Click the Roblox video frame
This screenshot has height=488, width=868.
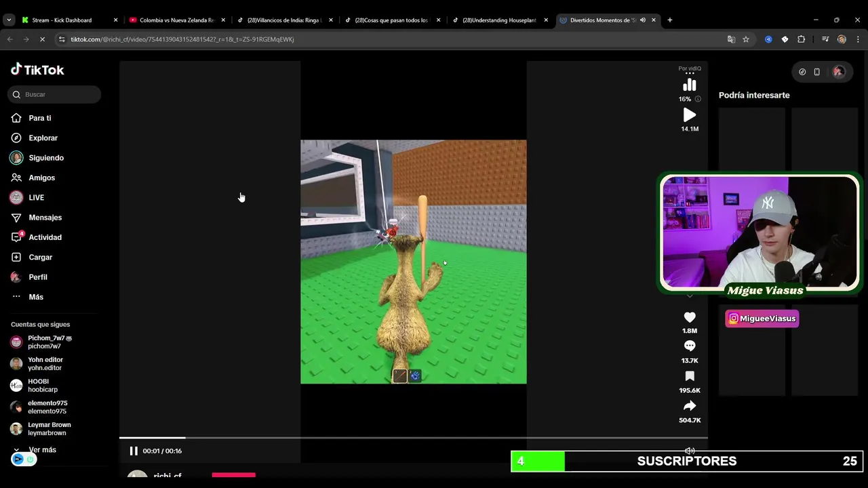point(413,262)
